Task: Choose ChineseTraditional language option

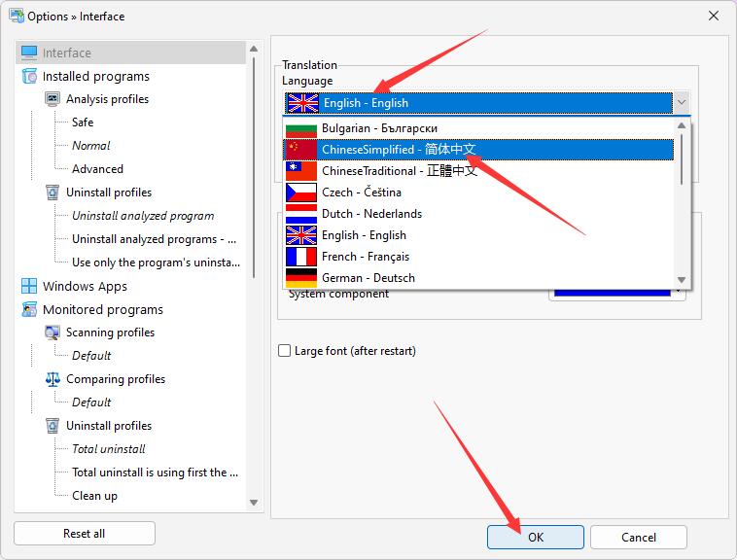Action: click(x=478, y=171)
